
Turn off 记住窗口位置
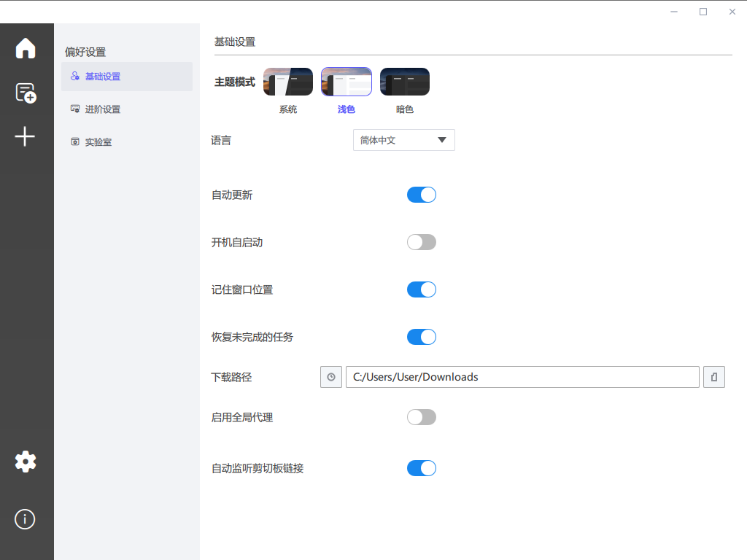[x=421, y=289]
